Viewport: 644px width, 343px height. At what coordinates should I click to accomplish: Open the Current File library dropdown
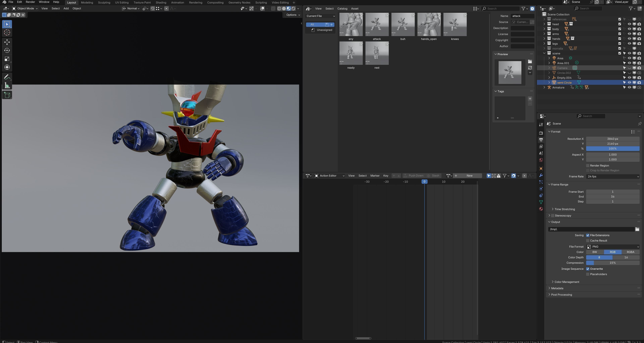[x=320, y=16]
